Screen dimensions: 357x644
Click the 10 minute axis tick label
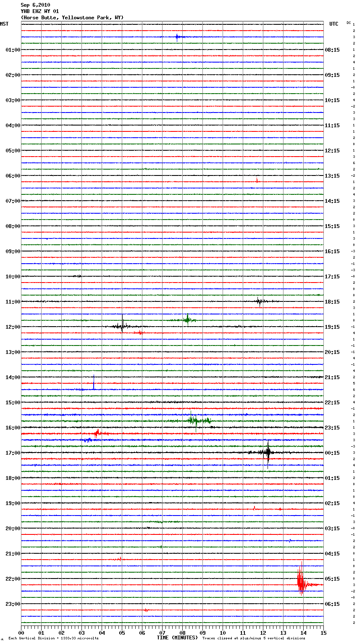click(x=223, y=633)
